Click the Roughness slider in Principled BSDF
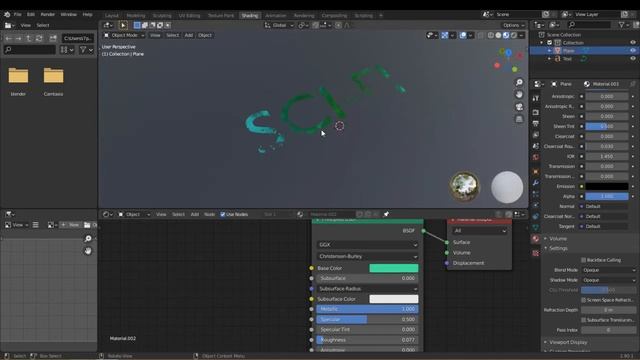Viewport: 640px width, 360px height. 367,340
